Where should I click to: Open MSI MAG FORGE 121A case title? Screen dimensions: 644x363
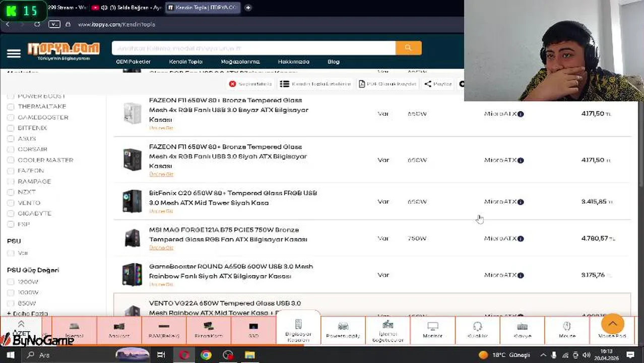tap(228, 234)
